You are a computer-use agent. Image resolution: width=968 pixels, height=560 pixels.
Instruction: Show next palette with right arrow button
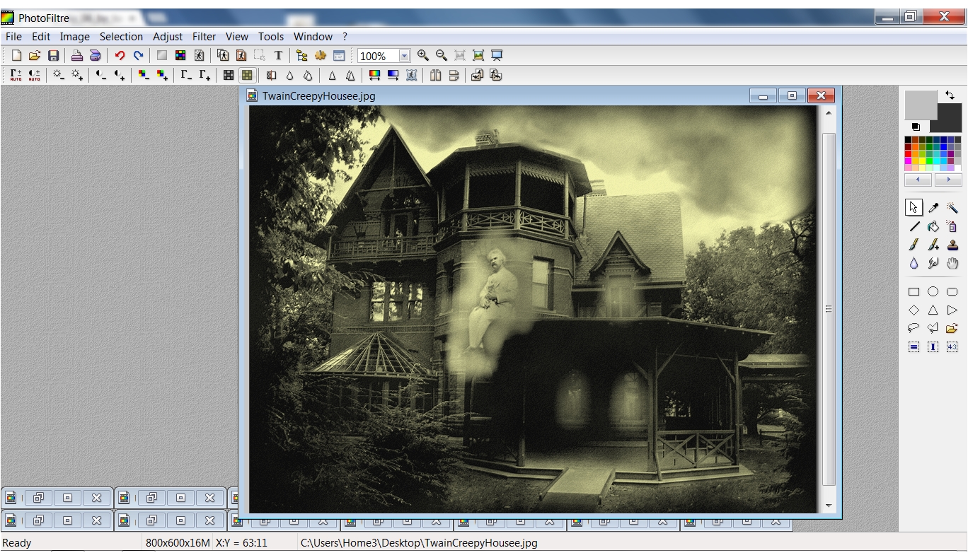pos(948,180)
